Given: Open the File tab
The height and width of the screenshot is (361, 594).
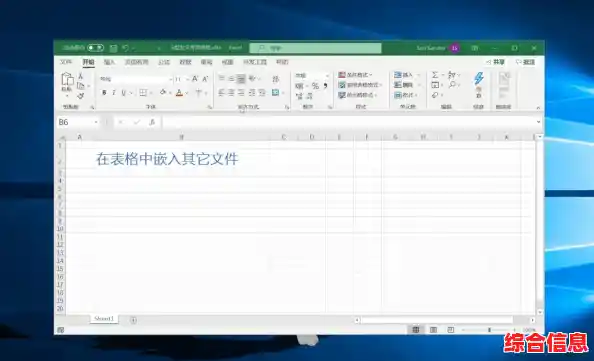Looking at the screenshot, I should click(66, 62).
